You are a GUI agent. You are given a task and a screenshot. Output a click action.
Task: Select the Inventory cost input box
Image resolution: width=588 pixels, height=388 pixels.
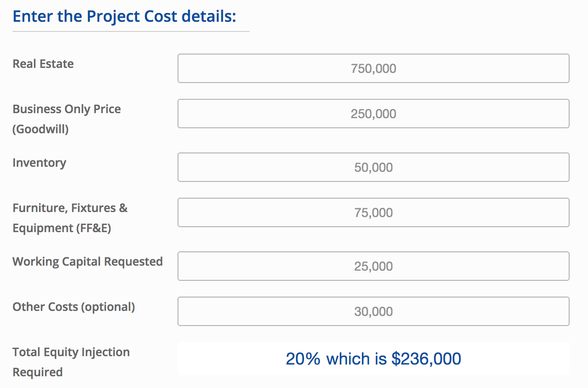point(373,167)
